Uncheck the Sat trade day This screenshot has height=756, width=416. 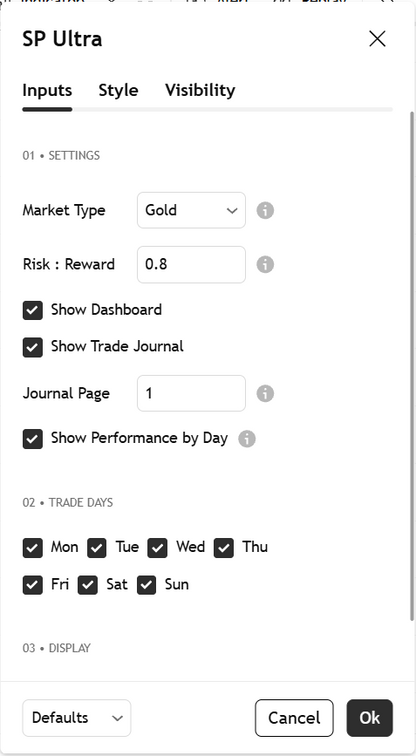coord(88,585)
